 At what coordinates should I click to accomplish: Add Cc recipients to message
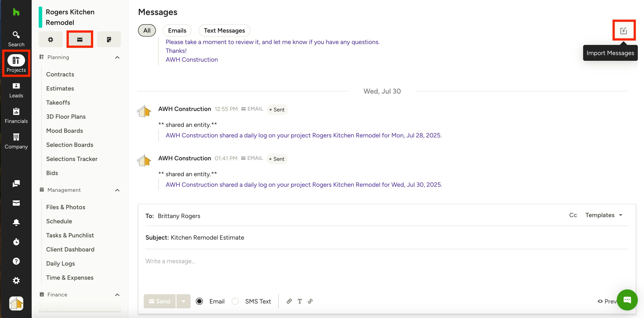pyautogui.click(x=573, y=215)
